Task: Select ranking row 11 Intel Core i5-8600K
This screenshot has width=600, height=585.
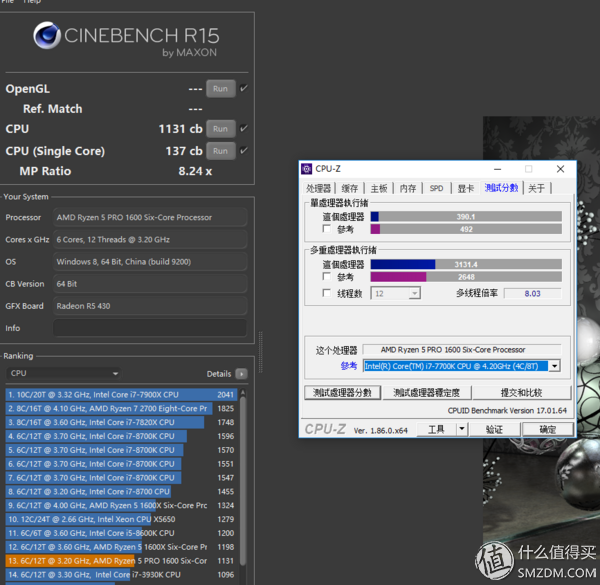Action: click(x=121, y=533)
